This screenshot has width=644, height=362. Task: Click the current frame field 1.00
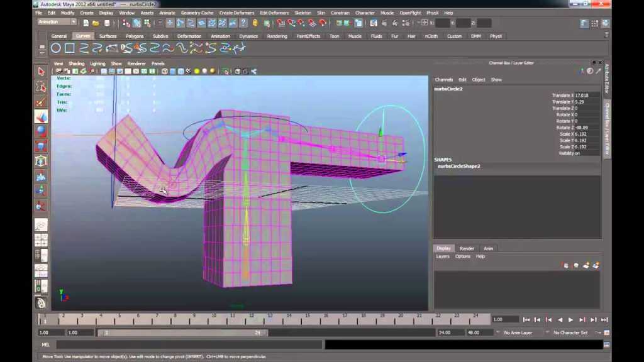click(x=504, y=319)
